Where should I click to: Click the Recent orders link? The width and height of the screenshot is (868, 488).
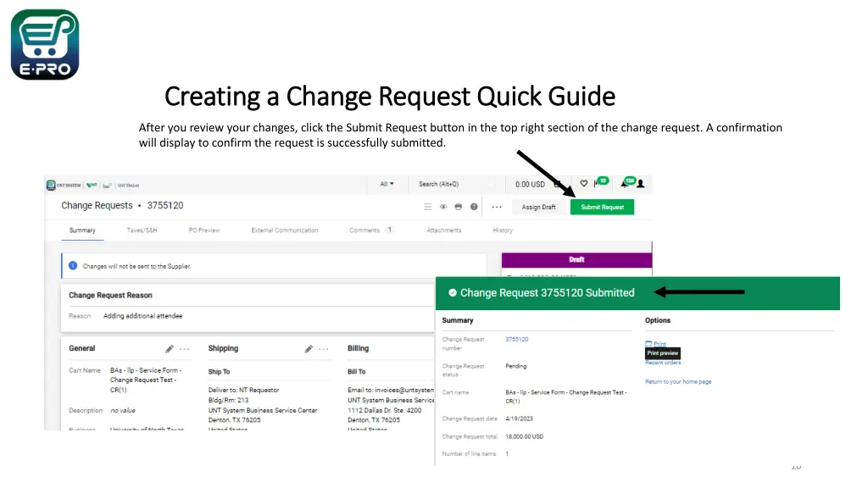[x=663, y=363]
